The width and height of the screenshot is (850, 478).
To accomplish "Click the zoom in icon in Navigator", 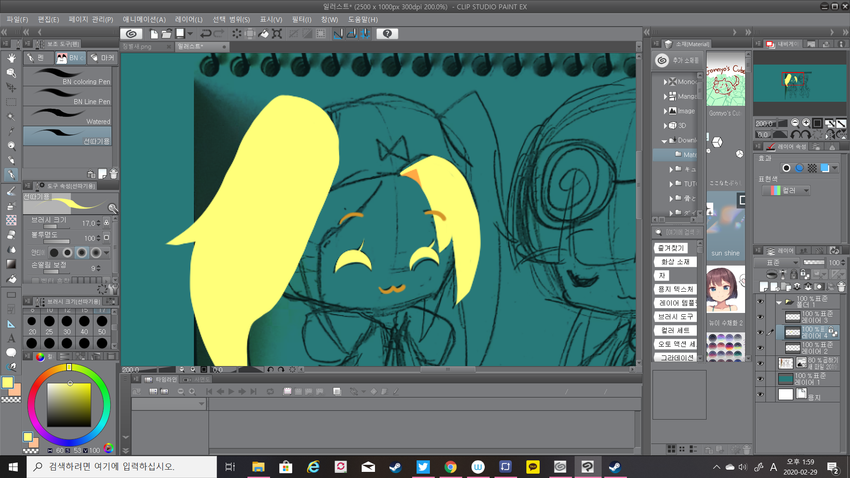I will pos(806,123).
